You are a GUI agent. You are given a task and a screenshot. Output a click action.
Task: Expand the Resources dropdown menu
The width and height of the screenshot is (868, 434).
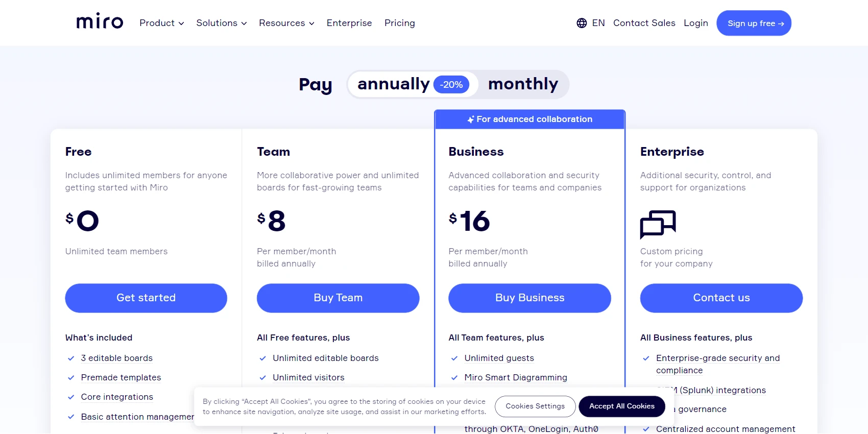(286, 23)
